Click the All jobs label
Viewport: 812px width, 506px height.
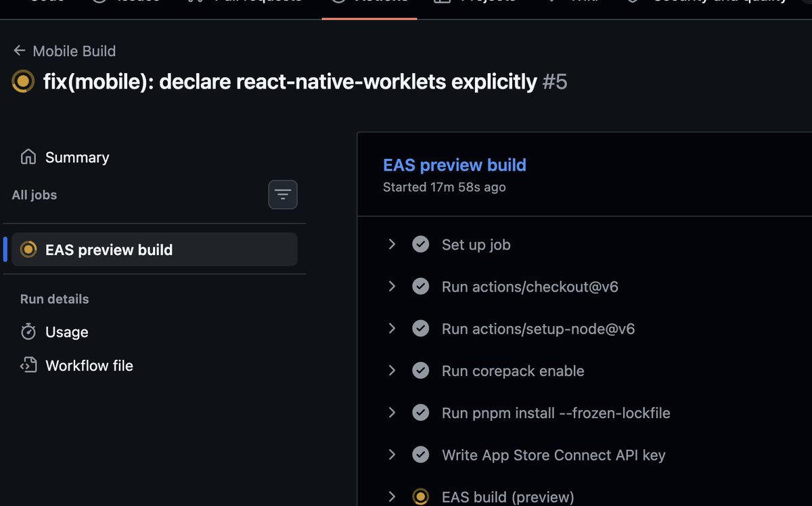pyautogui.click(x=35, y=195)
